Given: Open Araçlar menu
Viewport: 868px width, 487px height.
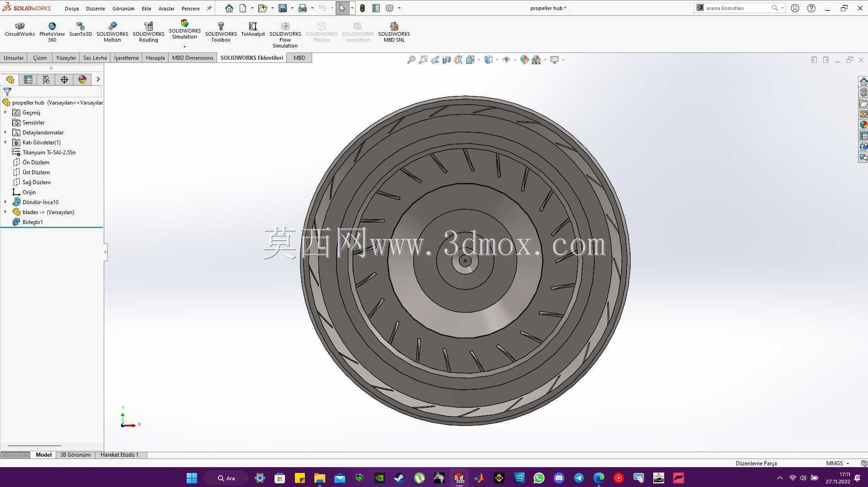Looking at the screenshot, I should 166,8.
